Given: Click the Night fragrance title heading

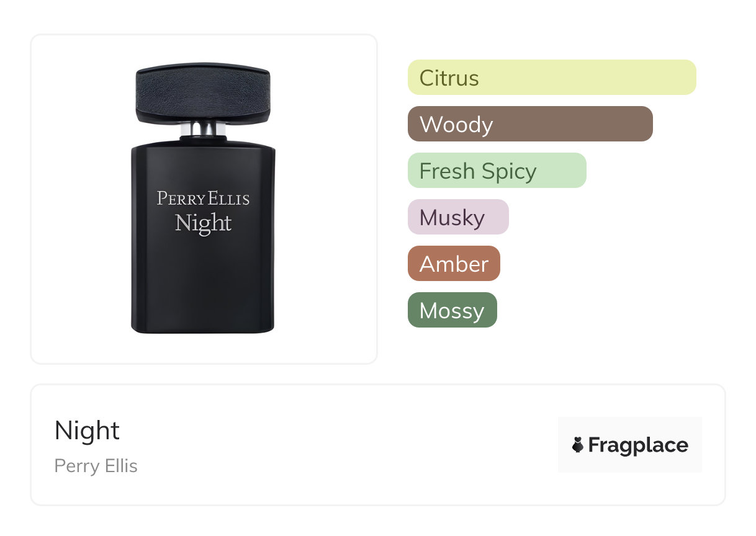Looking at the screenshot, I should (87, 431).
